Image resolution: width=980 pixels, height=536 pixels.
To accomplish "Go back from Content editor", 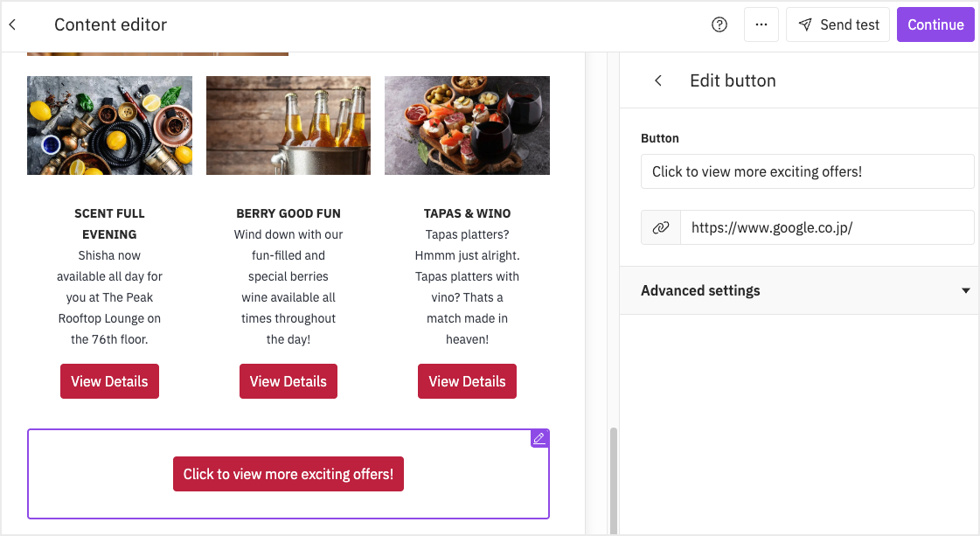I will pos(12,25).
